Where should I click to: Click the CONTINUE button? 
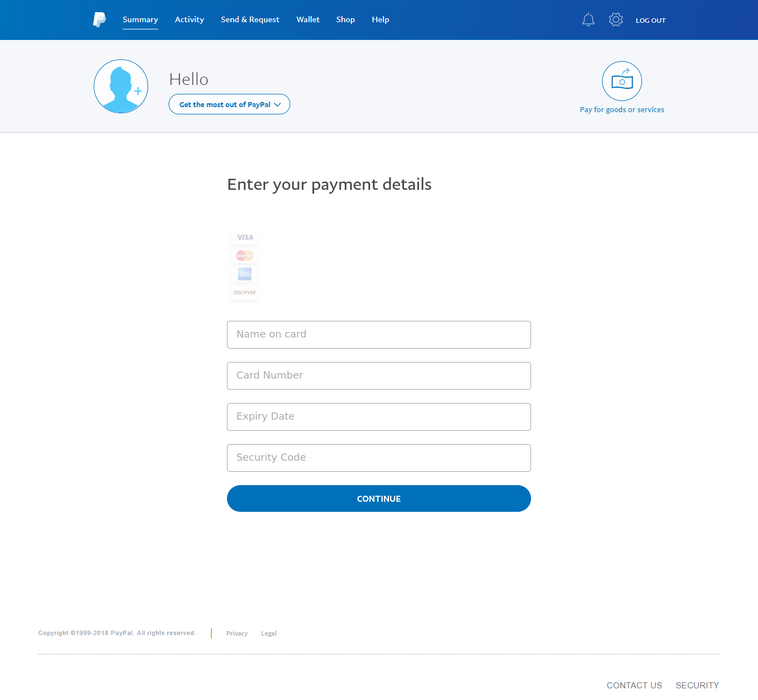pyautogui.click(x=379, y=498)
